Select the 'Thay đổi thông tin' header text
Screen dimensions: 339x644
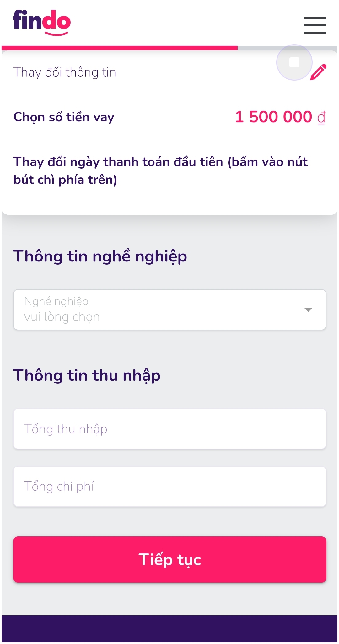(65, 72)
